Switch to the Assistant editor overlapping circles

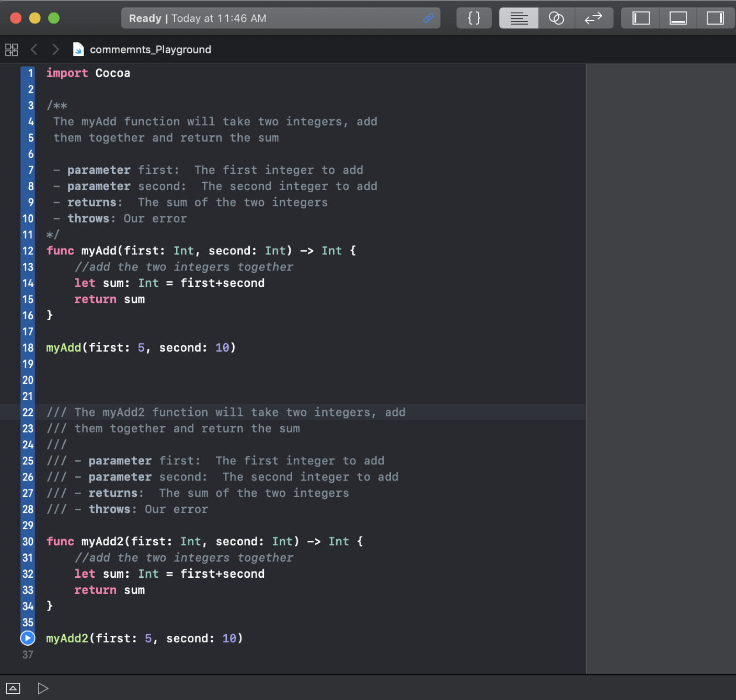[556, 18]
